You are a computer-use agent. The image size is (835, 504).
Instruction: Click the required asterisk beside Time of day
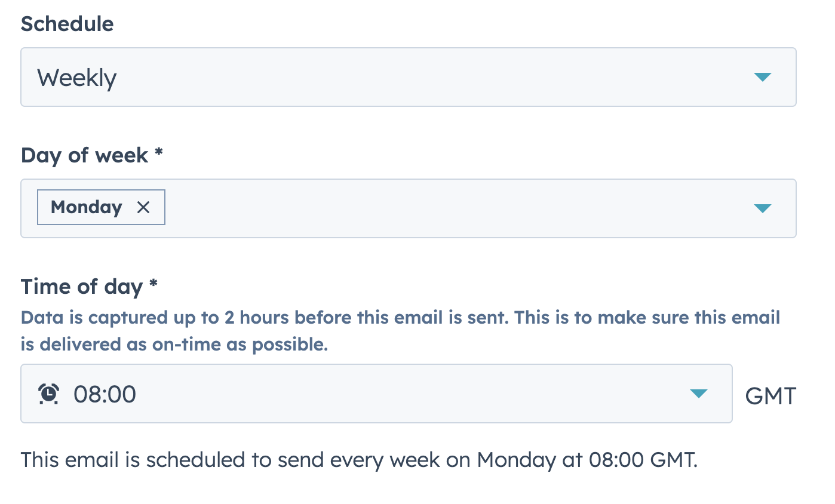pos(154,287)
